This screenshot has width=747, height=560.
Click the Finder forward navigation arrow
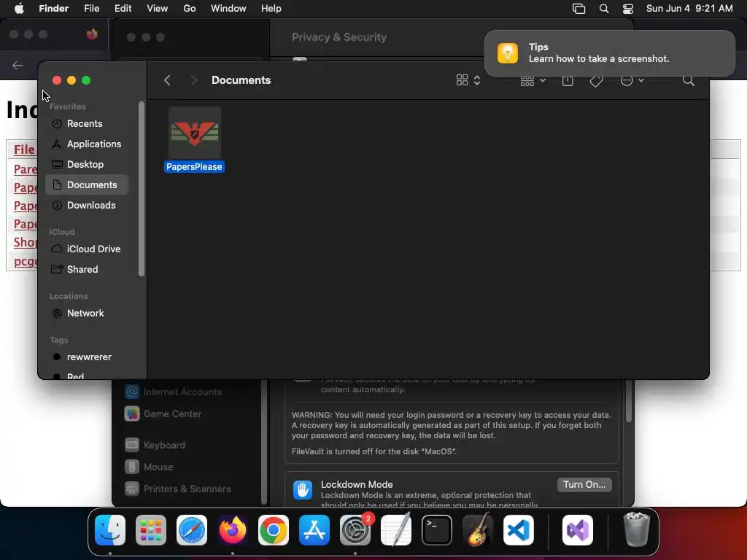coord(193,80)
